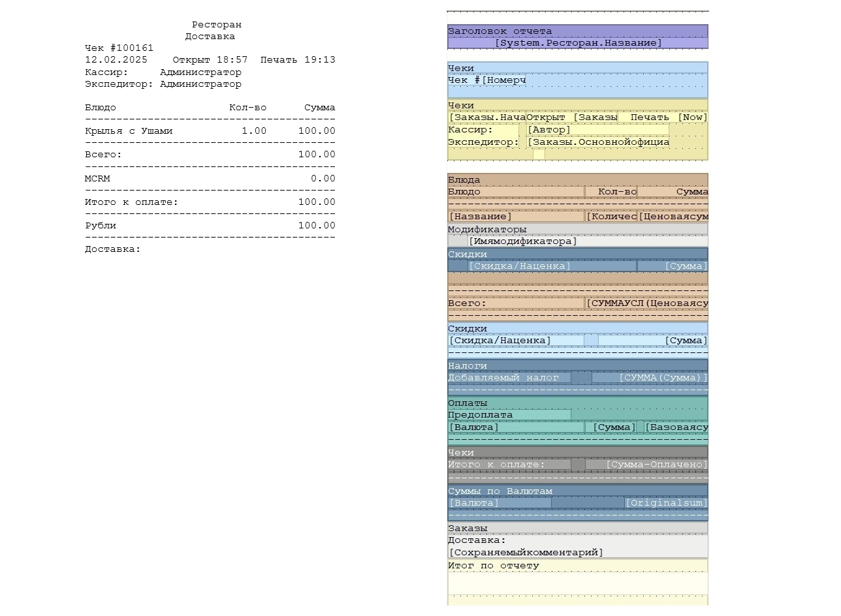Select the 'Заголовок отчета' band header
The width and height of the screenshot is (841, 616).
coord(578,31)
